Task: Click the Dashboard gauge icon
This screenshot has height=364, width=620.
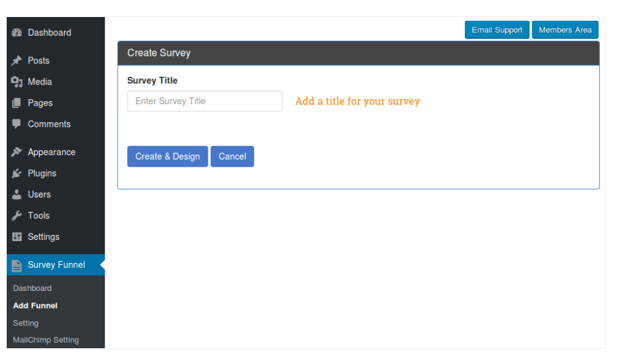Action: (16, 32)
